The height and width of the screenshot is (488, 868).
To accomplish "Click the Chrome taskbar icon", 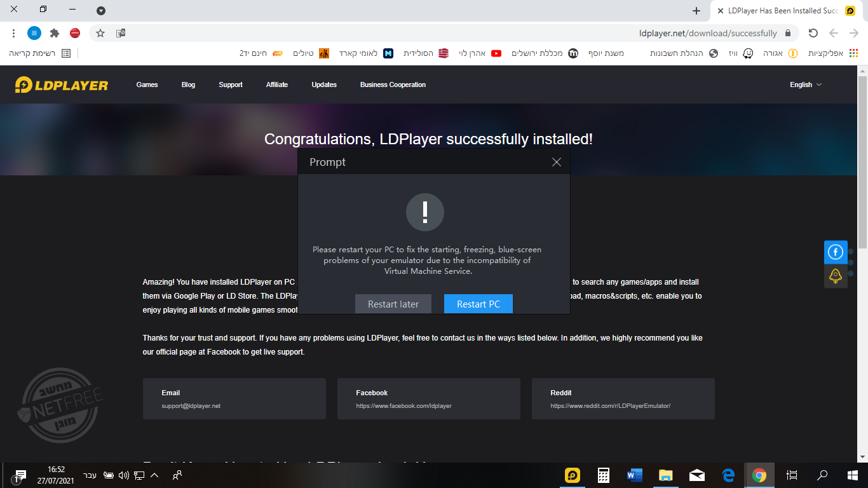I will [759, 475].
